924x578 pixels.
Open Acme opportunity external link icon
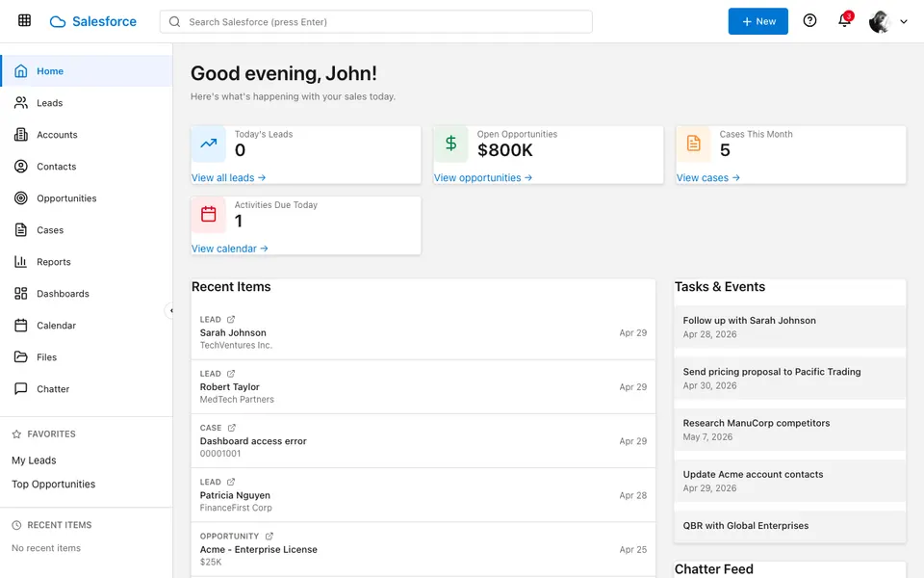pyautogui.click(x=269, y=537)
